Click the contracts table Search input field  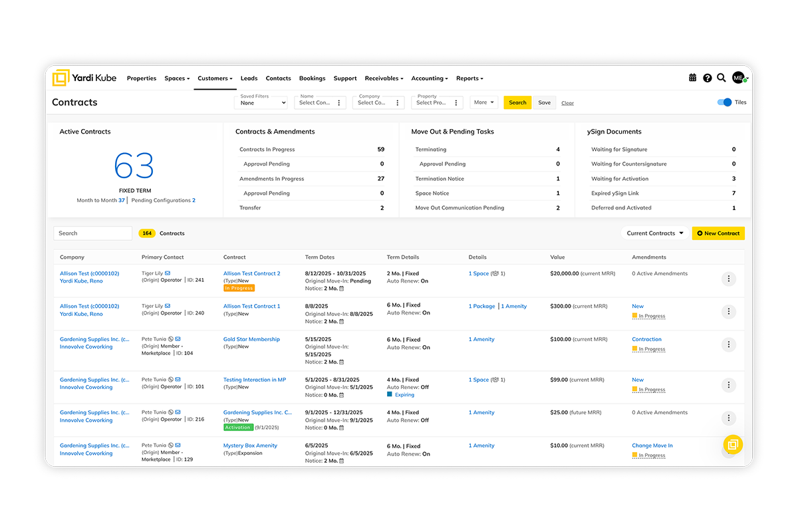(92, 233)
